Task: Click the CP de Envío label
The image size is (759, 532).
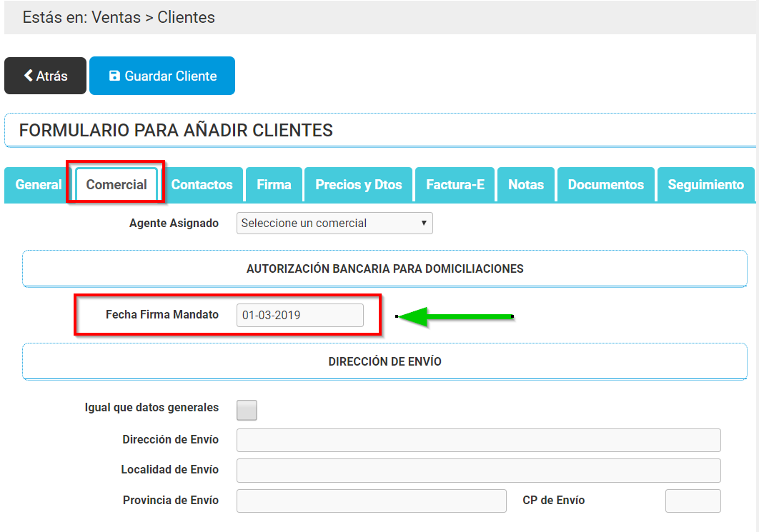Action: (x=553, y=501)
